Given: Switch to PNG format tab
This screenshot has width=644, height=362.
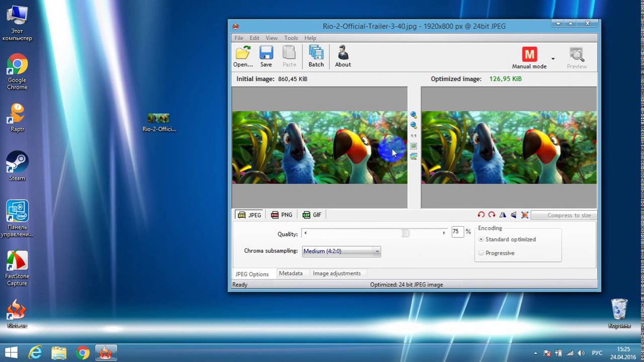Looking at the screenshot, I should click(x=282, y=215).
